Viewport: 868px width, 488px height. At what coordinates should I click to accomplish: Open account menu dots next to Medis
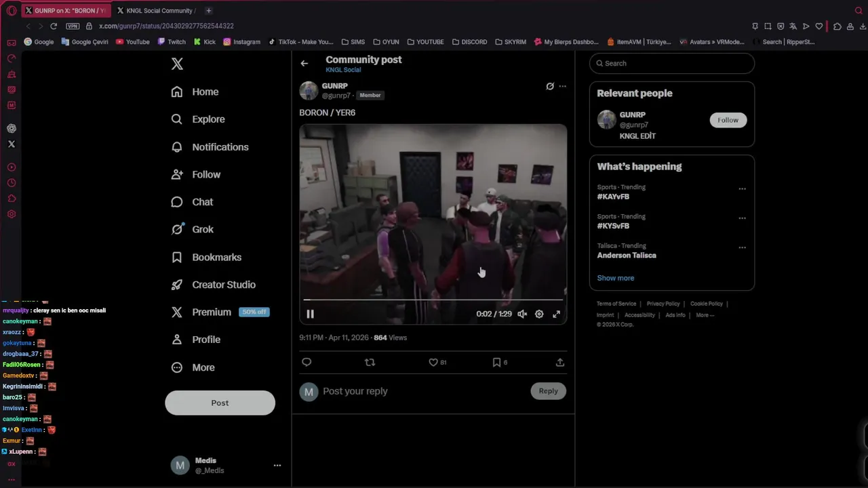point(277,466)
